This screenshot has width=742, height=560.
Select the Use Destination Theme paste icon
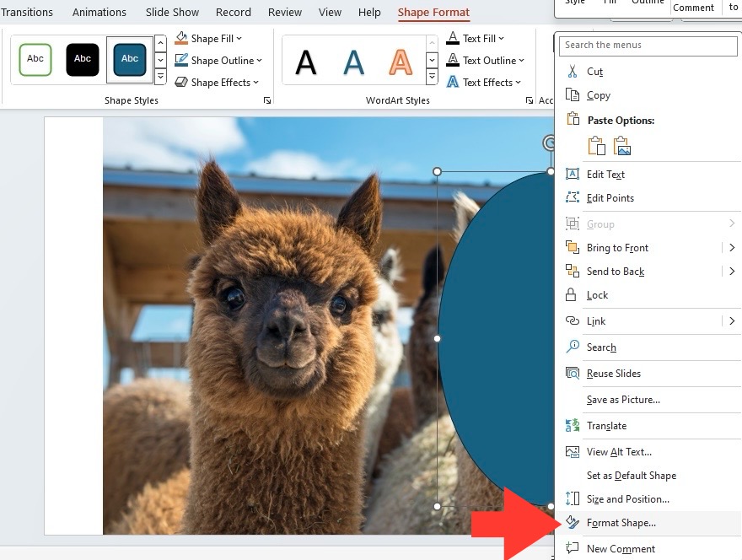coord(596,146)
